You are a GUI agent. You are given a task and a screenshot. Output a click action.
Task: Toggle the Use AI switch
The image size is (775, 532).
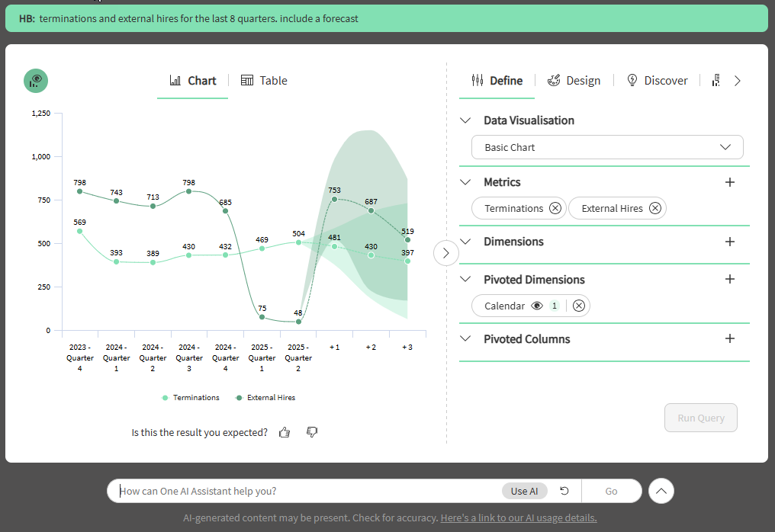pyautogui.click(x=524, y=491)
